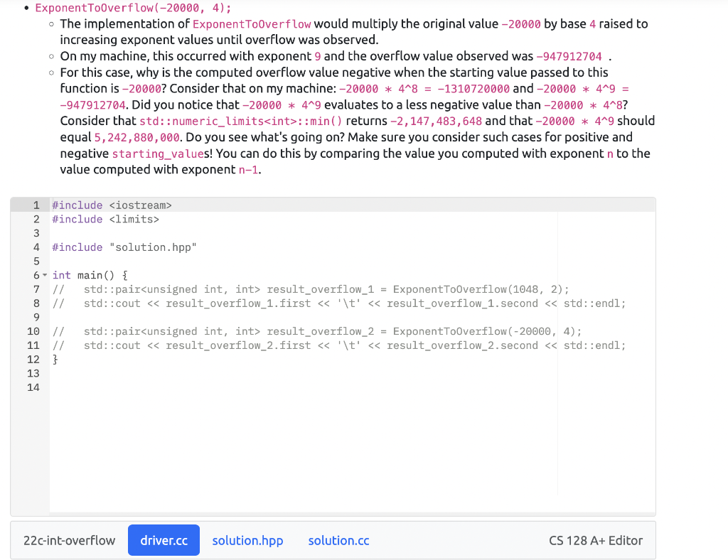Click the closing brace on line 12

pos(53,359)
